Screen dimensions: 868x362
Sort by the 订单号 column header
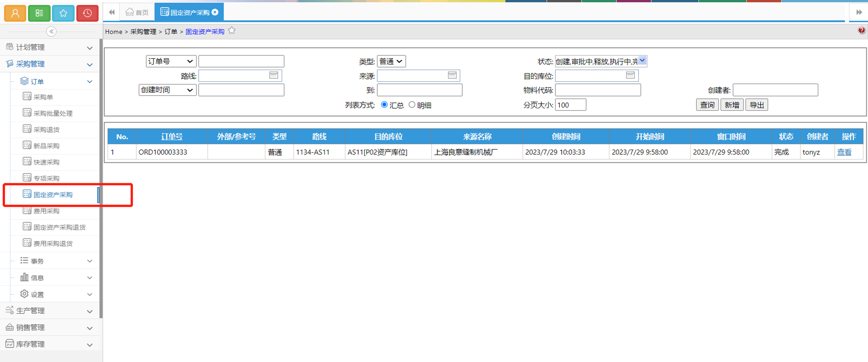tap(172, 137)
